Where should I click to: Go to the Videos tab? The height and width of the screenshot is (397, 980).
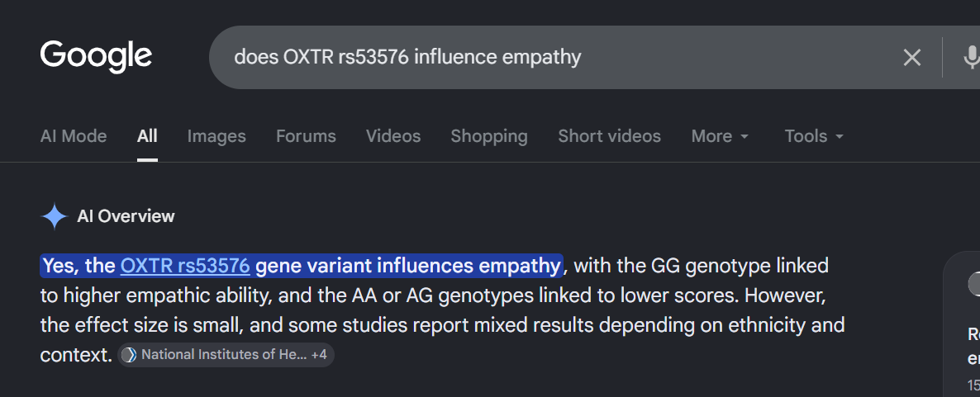(x=393, y=136)
